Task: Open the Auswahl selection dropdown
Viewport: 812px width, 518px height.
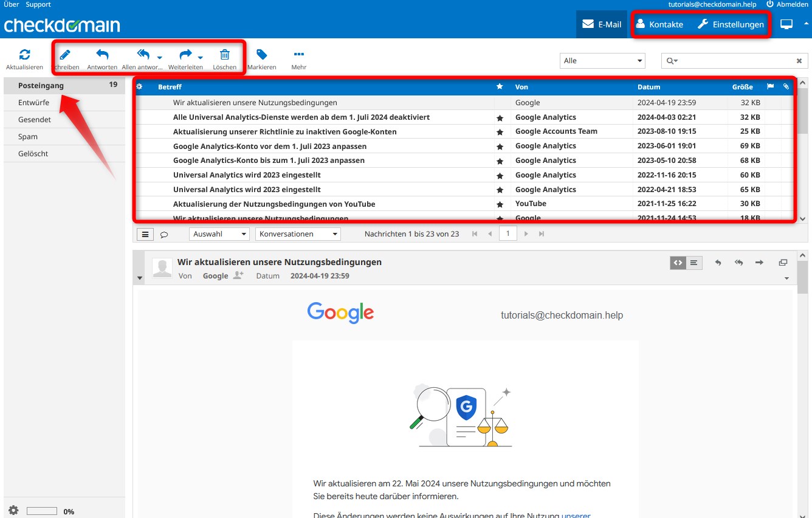Action: [219, 234]
